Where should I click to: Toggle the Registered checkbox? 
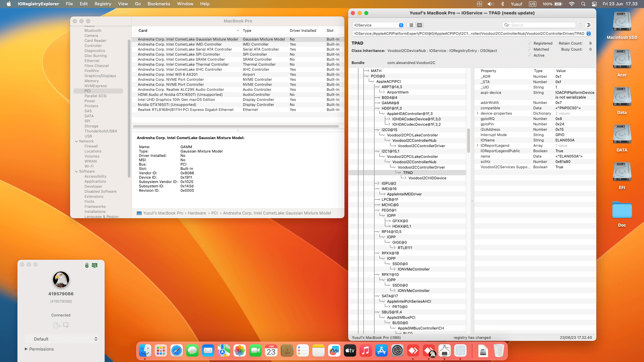click(x=529, y=43)
